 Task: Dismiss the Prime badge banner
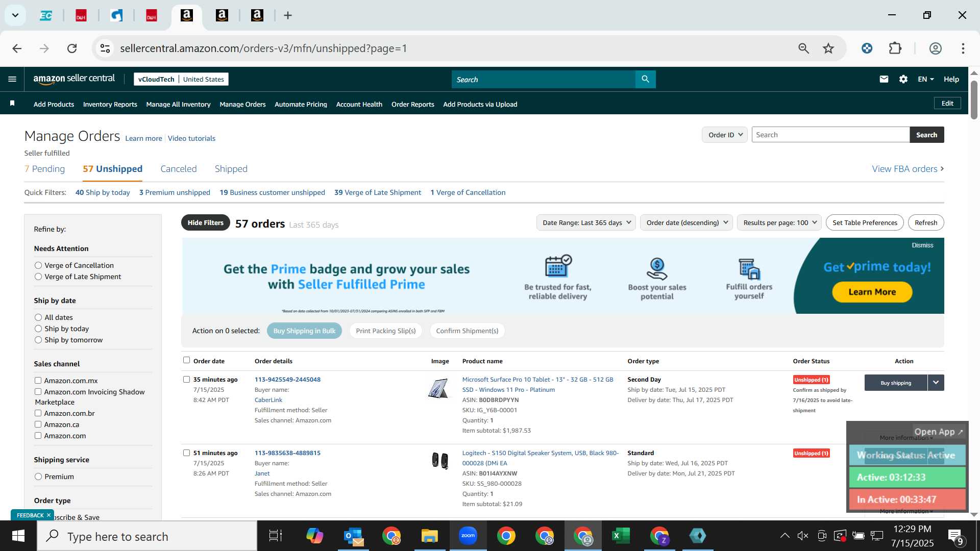click(x=922, y=245)
